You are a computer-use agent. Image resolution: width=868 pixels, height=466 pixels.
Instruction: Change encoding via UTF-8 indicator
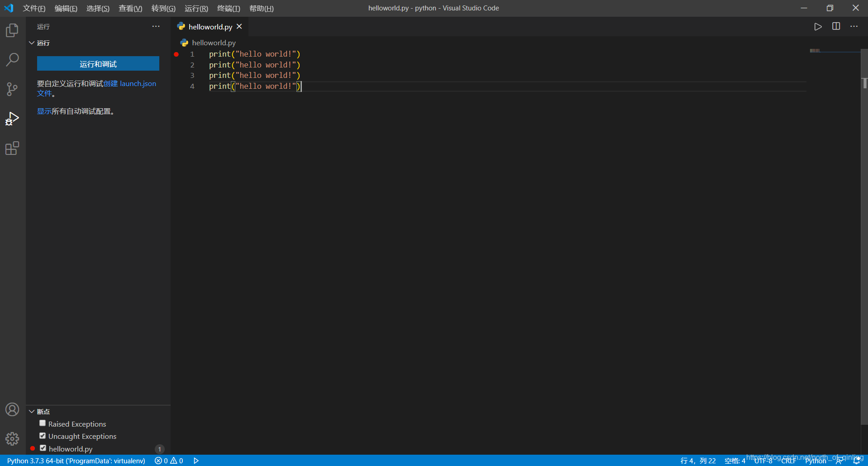click(x=763, y=461)
